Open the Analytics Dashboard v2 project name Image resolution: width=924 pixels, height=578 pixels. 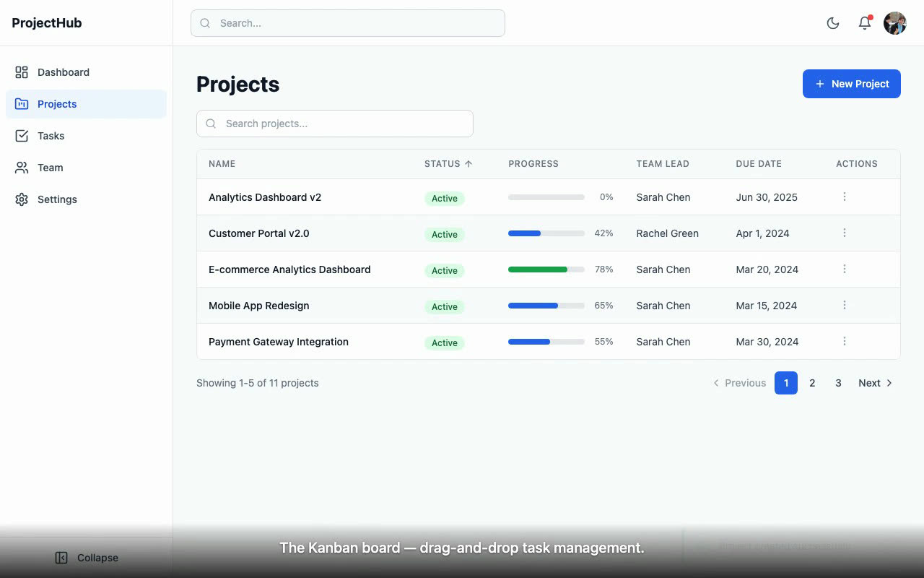click(265, 197)
